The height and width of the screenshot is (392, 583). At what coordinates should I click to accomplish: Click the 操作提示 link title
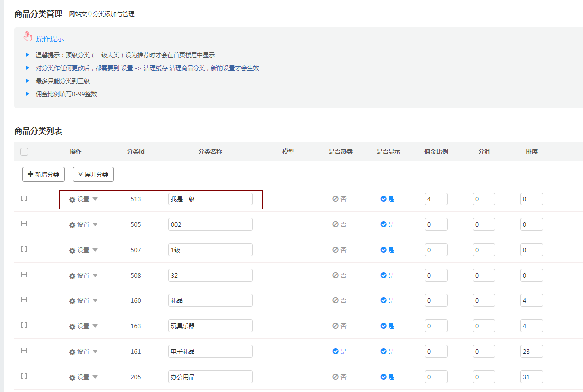click(50, 39)
